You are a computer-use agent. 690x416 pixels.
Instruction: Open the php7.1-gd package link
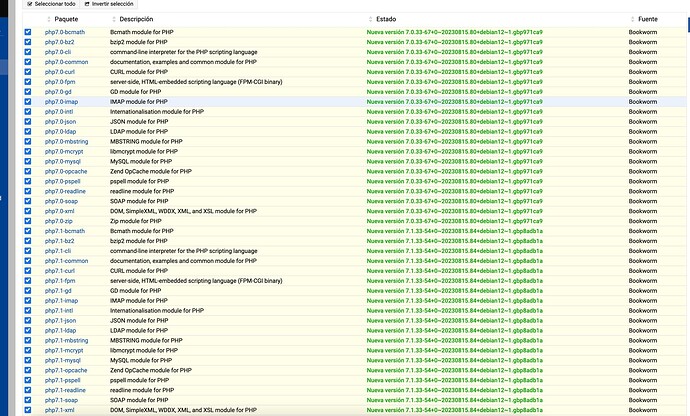click(x=58, y=291)
